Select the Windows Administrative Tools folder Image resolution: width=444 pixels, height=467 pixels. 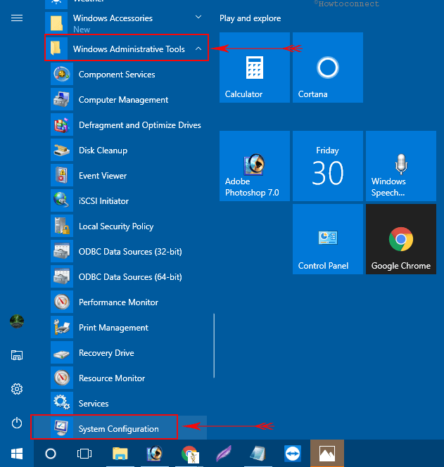127,48
